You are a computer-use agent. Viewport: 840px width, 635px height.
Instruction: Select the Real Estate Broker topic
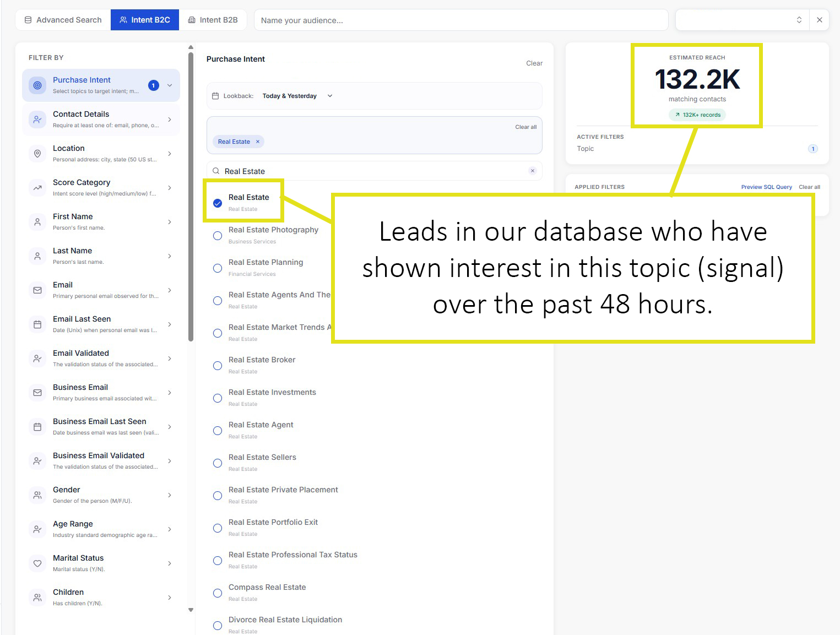[218, 366]
